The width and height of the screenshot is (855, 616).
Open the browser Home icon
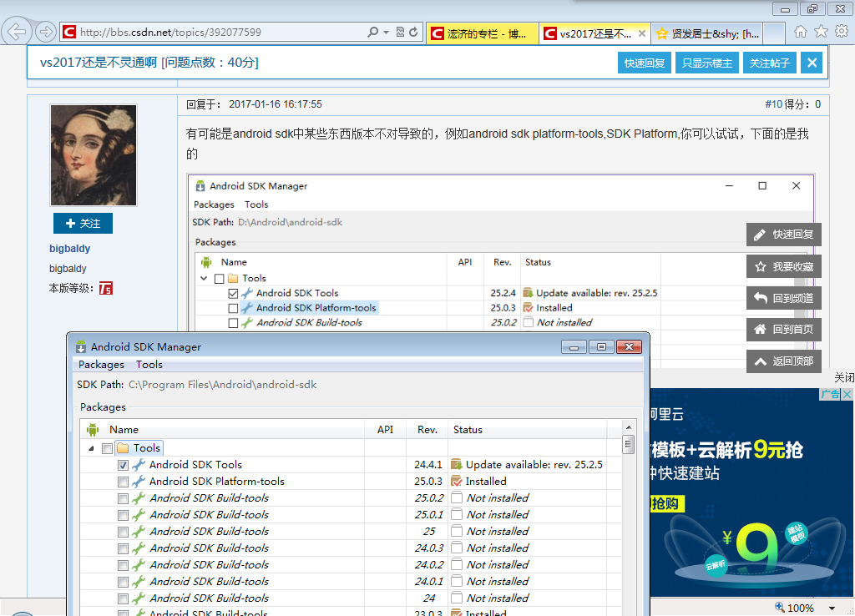(x=801, y=32)
